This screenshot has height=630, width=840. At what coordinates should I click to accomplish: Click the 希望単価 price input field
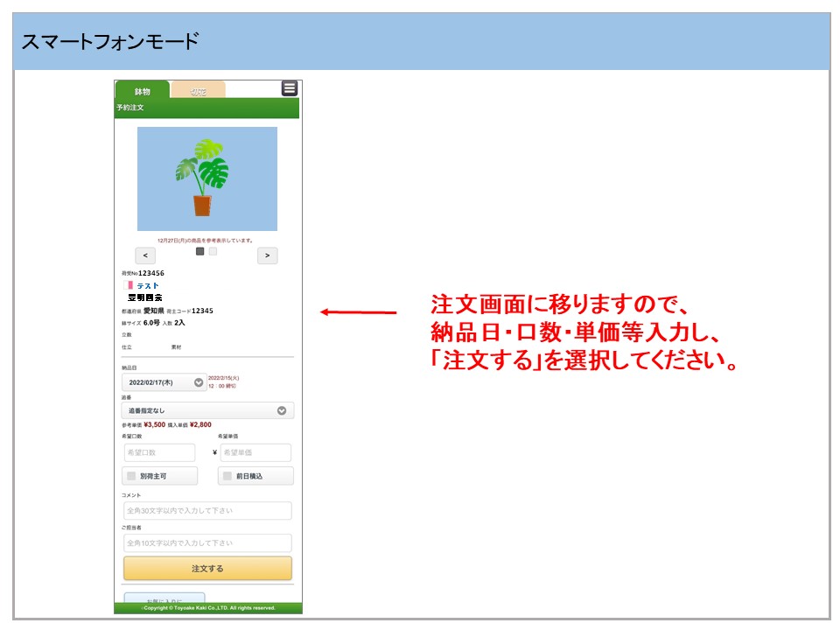point(255,452)
